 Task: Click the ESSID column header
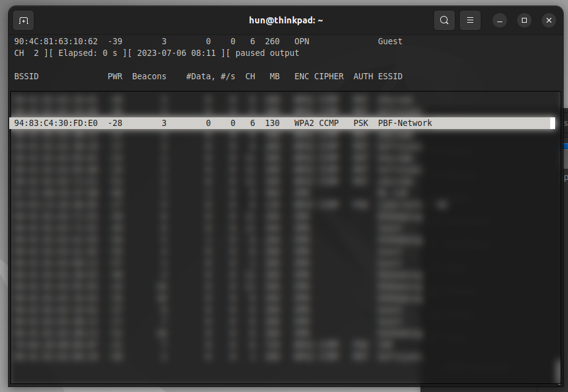(x=390, y=76)
